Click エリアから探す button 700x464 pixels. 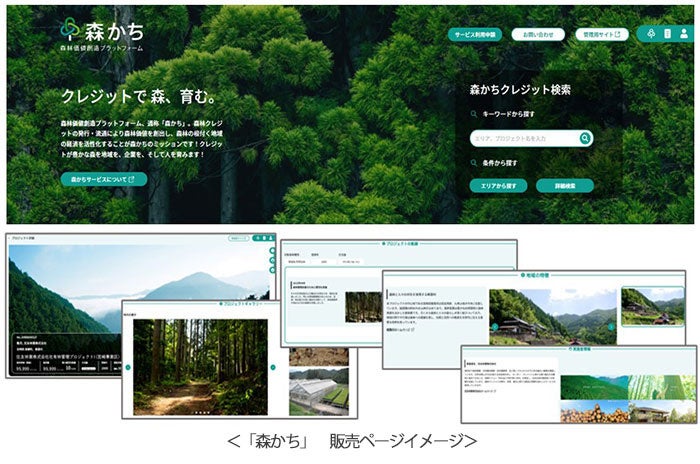coord(499,186)
